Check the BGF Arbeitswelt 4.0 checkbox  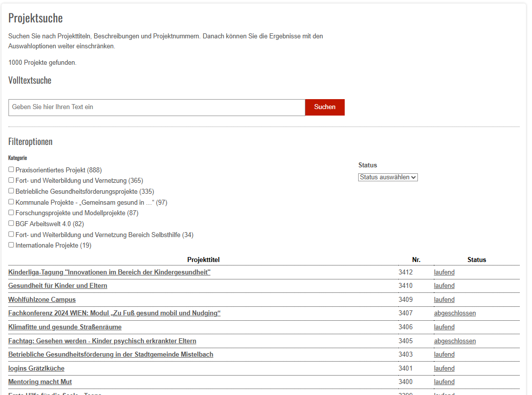coord(11,224)
